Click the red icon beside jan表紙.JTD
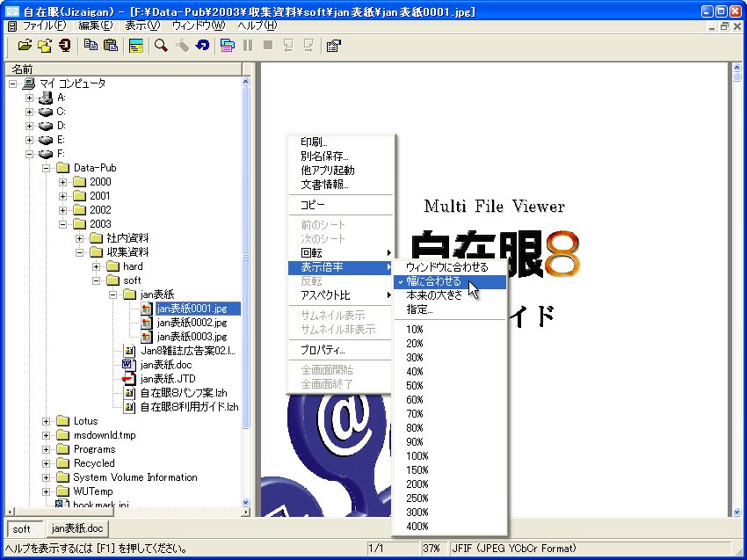Screen dimensions: 747x560 [128, 379]
